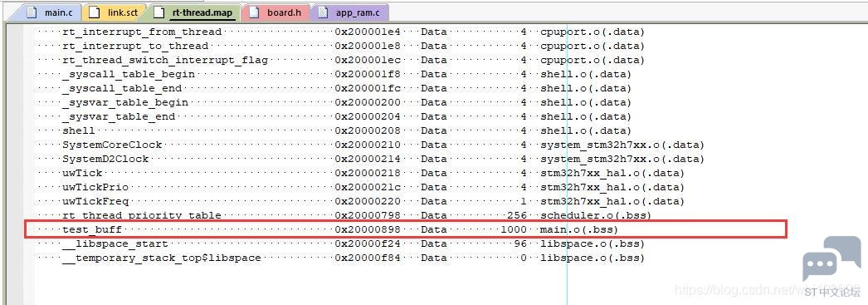The image size is (868, 305).
Task: Click symbol _syscall_table_end
Action: [x=122, y=88]
